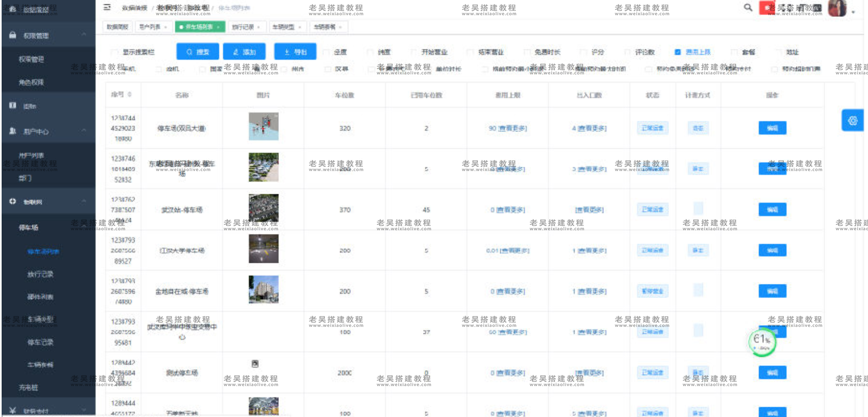Viewport: 868px width, 417px height.
Task: Click the blue 导出 export button
Action: [x=296, y=52]
